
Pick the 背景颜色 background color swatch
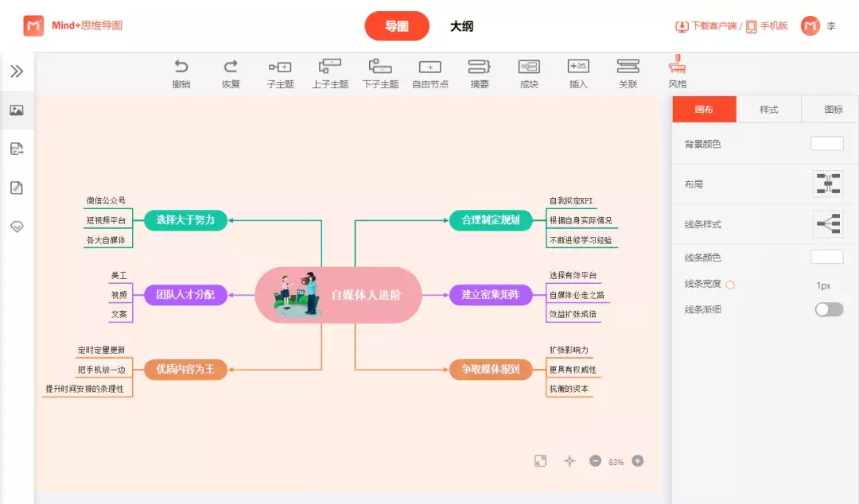click(x=826, y=144)
